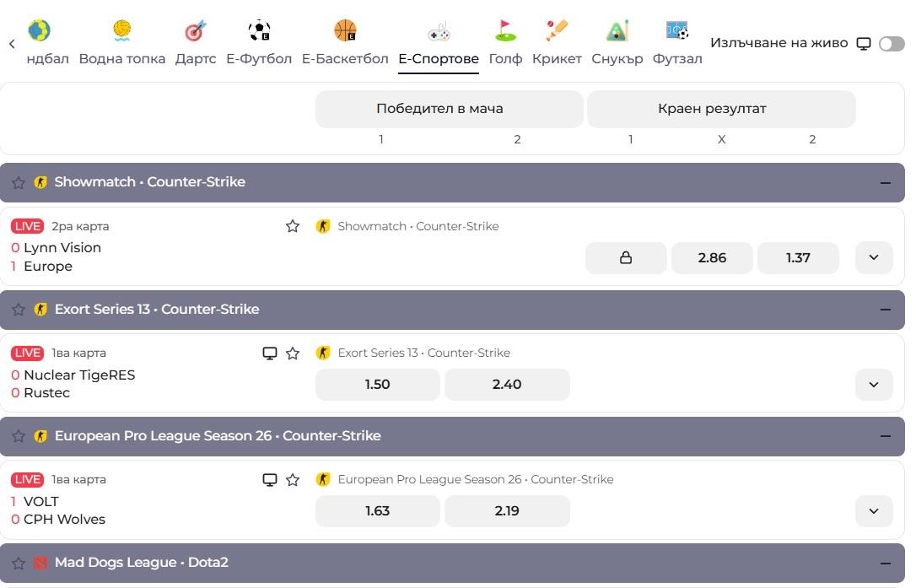The image size is (916, 588).
Task: Select the E-Sports (Е-Спортове) tab
Action: tap(439, 42)
